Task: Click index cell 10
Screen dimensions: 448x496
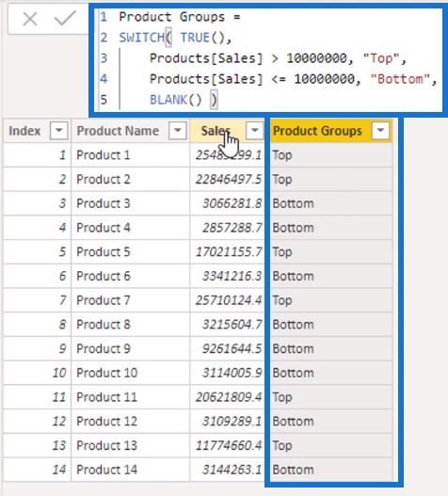Action: point(37,373)
